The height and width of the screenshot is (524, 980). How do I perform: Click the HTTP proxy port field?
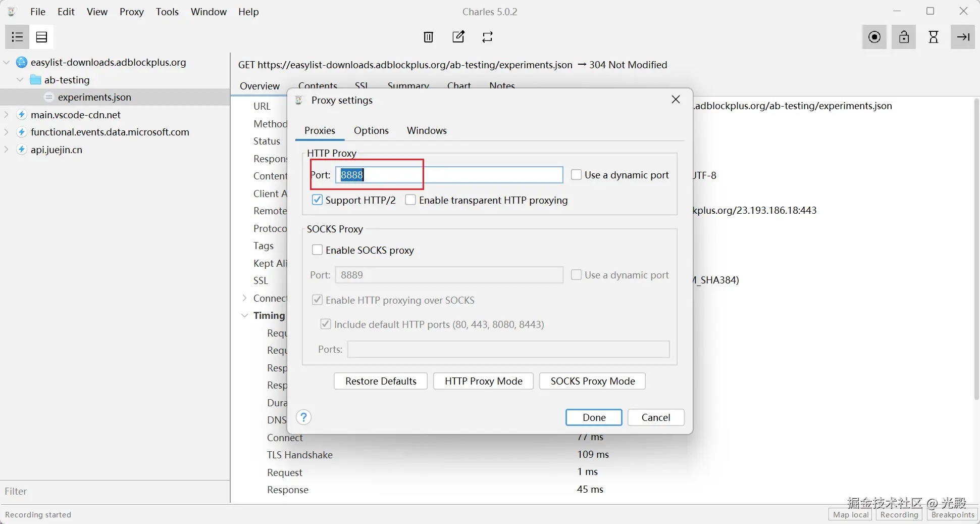tap(449, 175)
